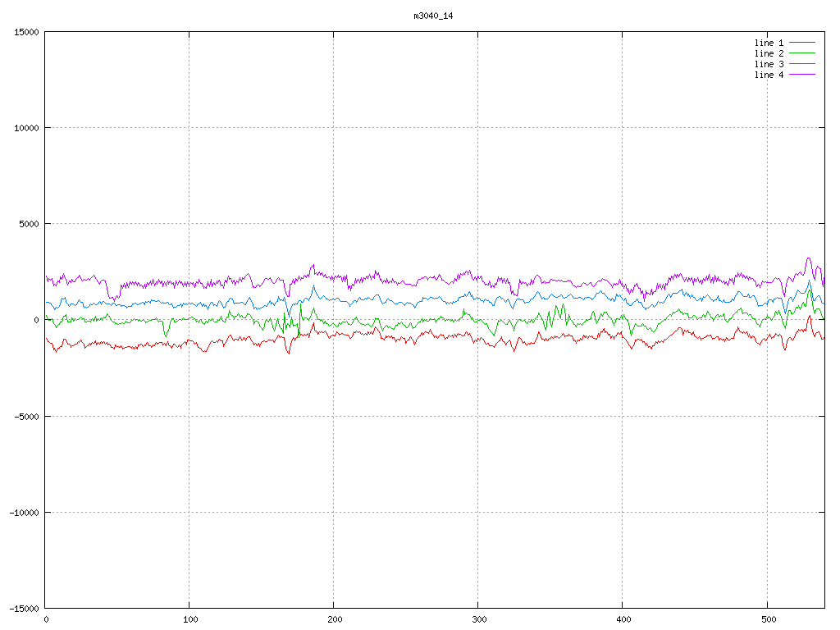
Task: Click the x-axis label 400
Action: pyautogui.click(x=623, y=620)
